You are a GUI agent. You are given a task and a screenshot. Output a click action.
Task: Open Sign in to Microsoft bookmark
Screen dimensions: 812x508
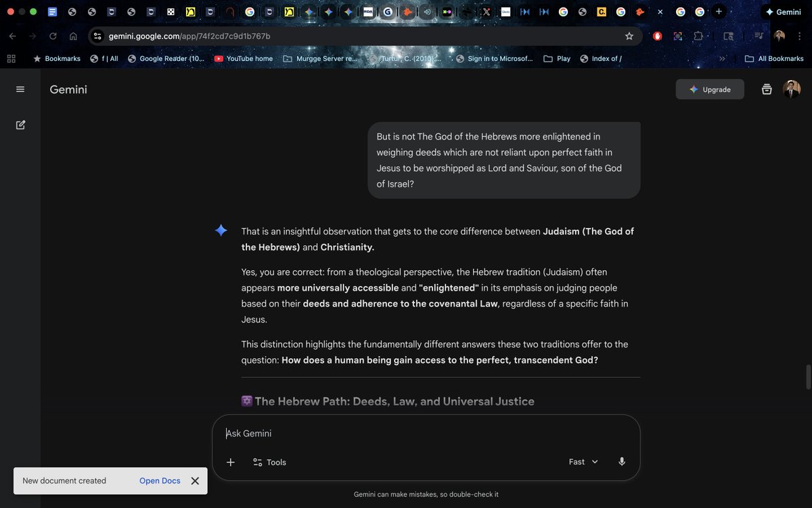[x=495, y=59]
